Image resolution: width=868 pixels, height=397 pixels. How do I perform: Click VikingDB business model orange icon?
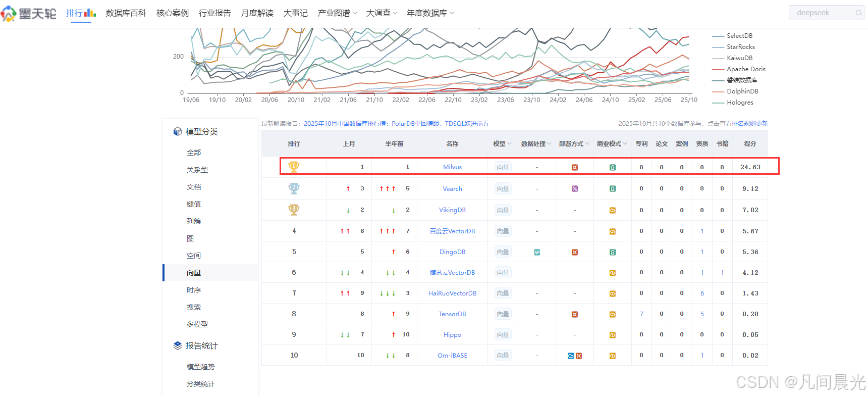pos(613,210)
